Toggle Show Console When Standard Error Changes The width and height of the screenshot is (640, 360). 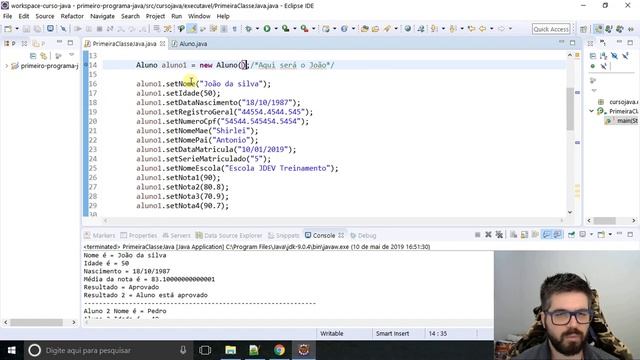point(557,235)
